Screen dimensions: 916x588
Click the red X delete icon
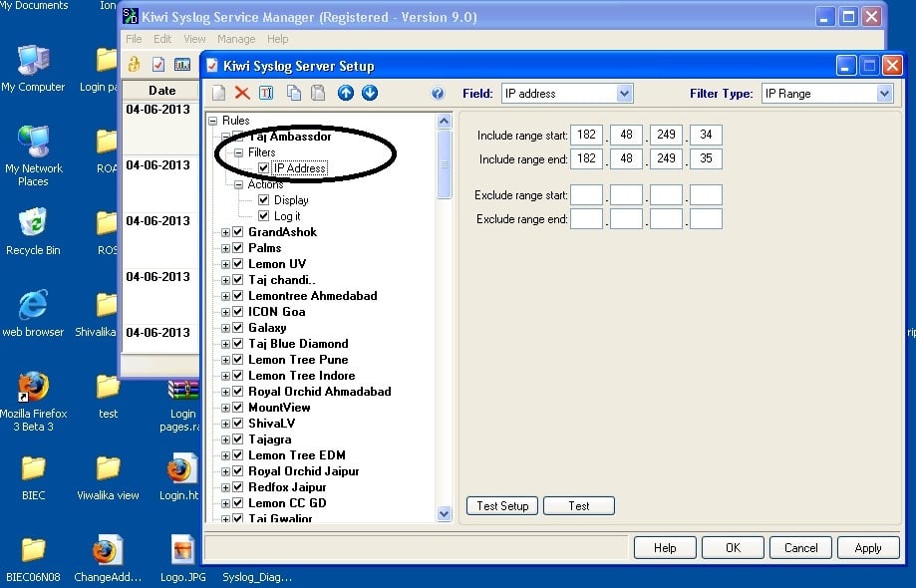click(242, 93)
